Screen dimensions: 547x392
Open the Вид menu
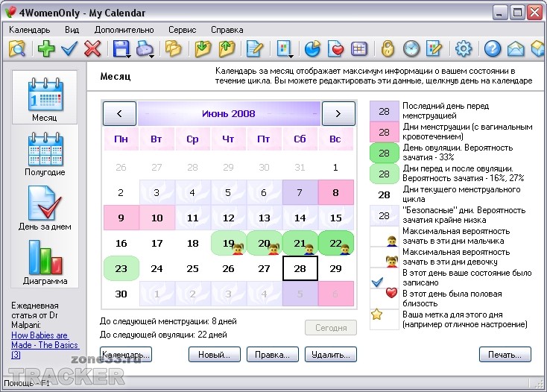(x=72, y=30)
